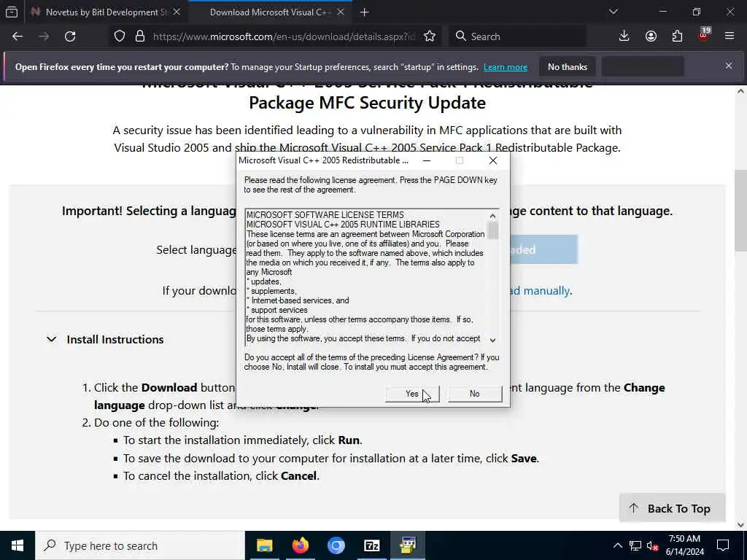Open the Firefox View icon
Viewport: 747px width, 560px height.
[x=12, y=12]
